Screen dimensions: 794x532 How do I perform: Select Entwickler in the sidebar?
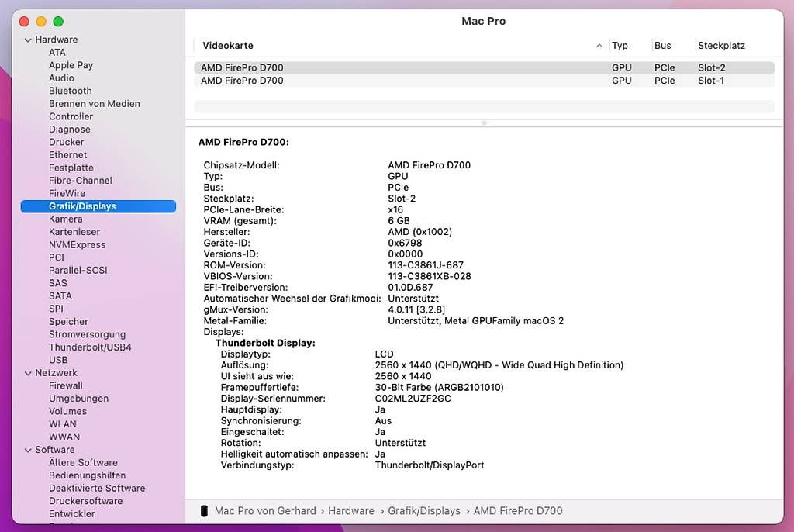(x=72, y=513)
